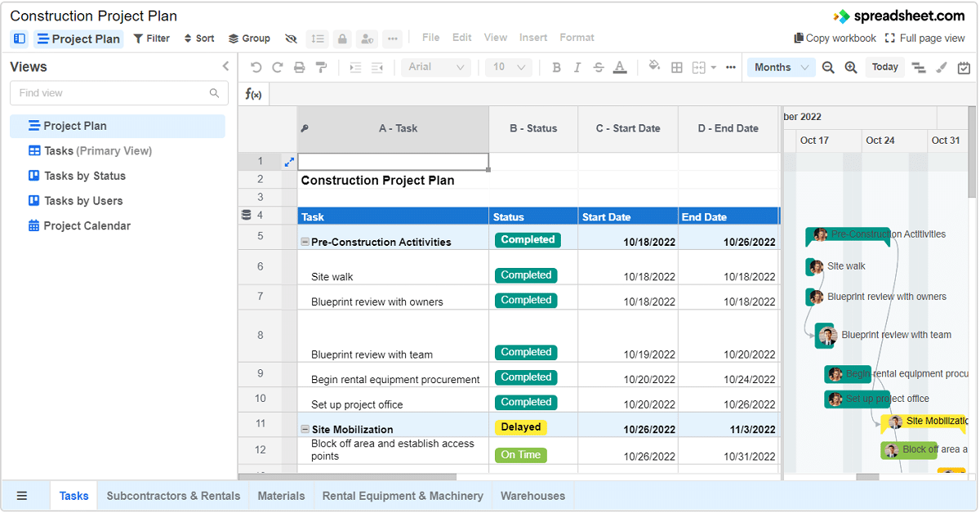Click the formula f(x) icon
This screenshot has height=513, width=980.
(x=254, y=94)
